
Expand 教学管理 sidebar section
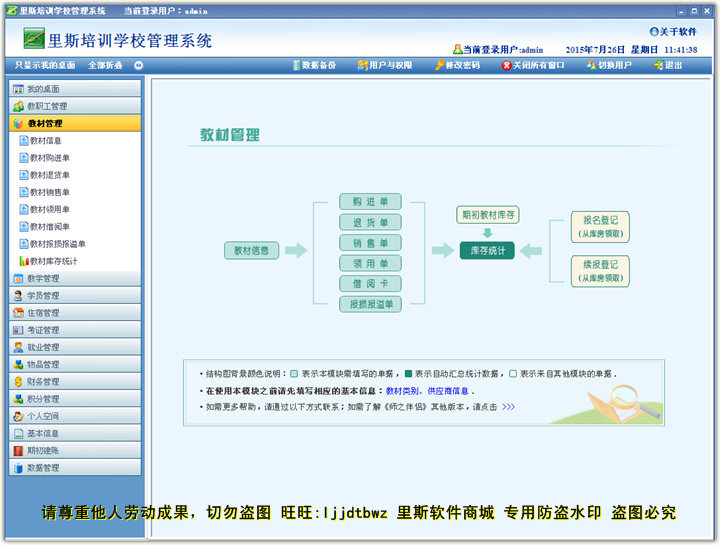(x=75, y=278)
